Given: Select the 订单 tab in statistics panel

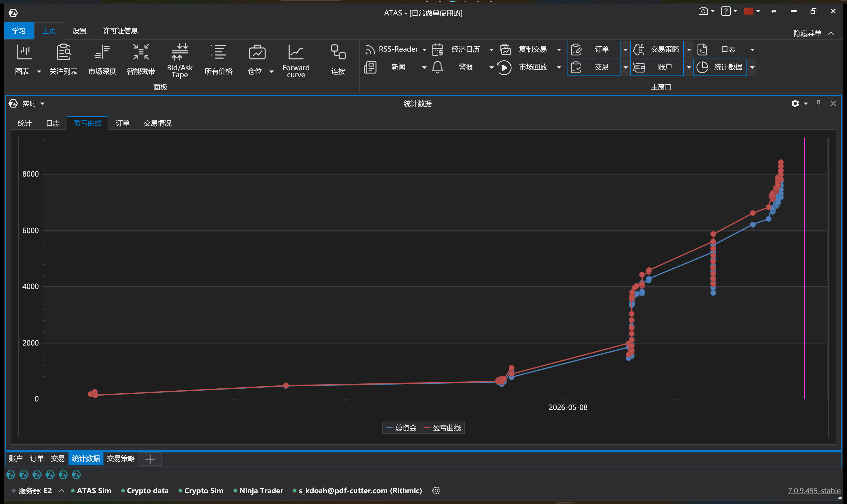Looking at the screenshot, I should pyautogui.click(x=122, y=123).
